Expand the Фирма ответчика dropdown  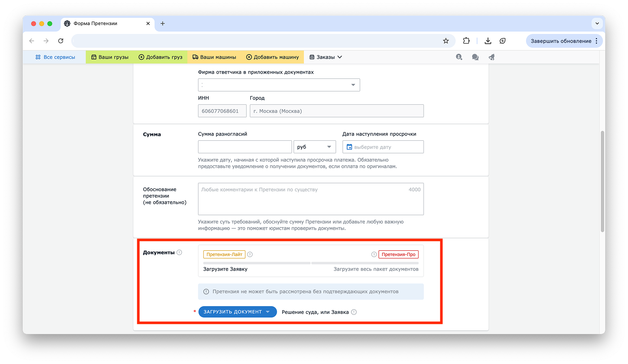tap(279, 85)
